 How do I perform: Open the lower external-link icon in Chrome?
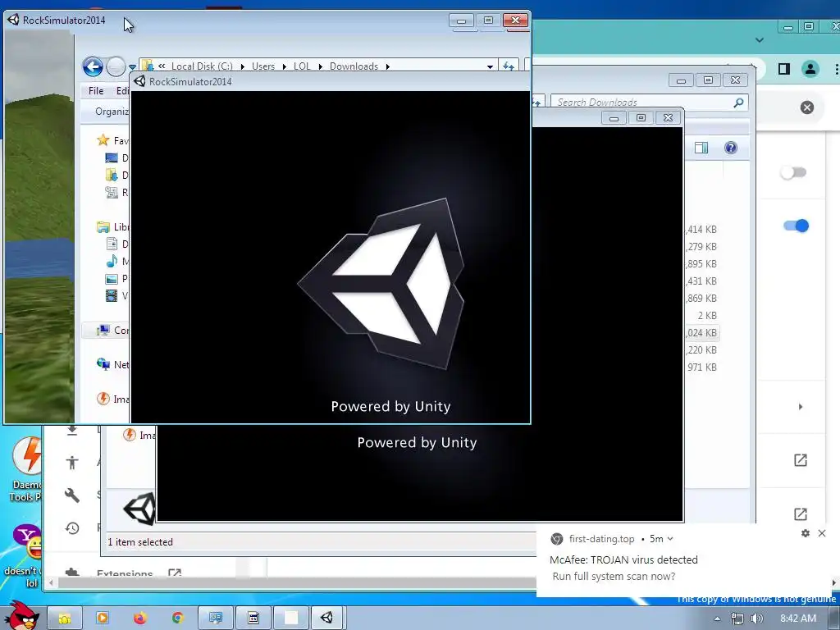801,514
